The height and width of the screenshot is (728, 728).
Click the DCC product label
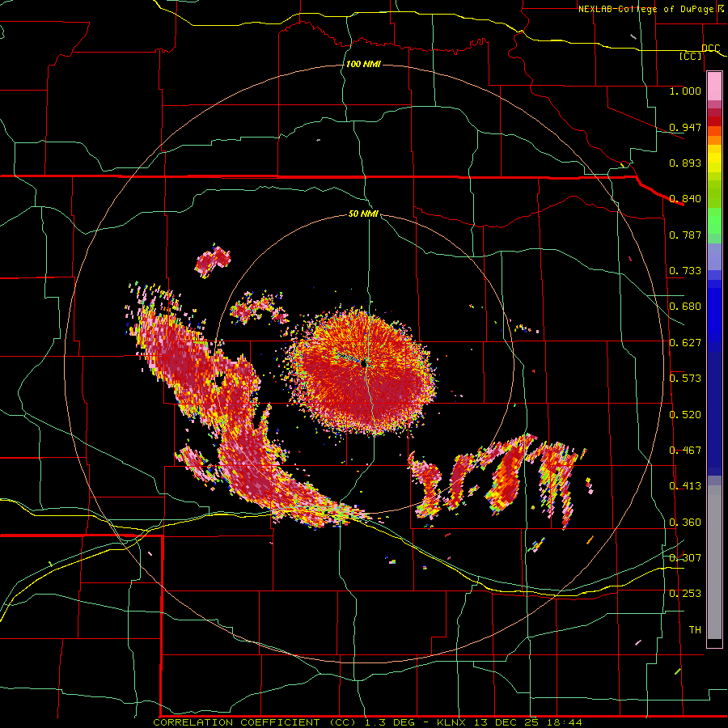710,49
